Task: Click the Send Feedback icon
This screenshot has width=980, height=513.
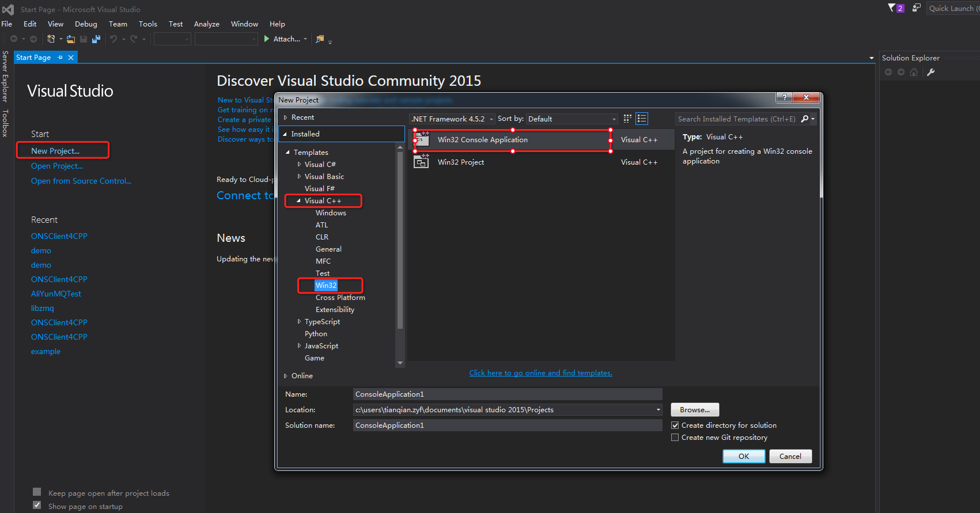Action: 916,7
